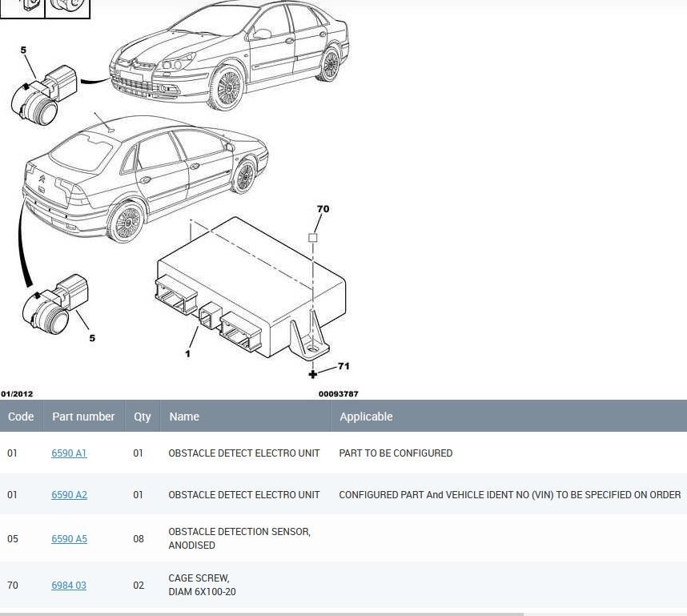This screenshot has height=616, width=687.
Task: Click the Applicable column header
Action: [508, 416]
